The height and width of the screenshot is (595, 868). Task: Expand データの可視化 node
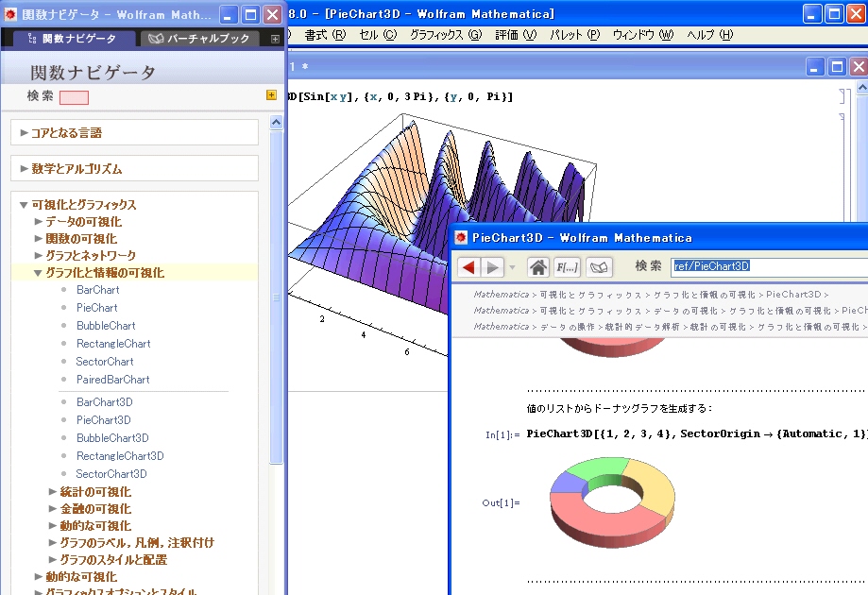pos(38,221)
